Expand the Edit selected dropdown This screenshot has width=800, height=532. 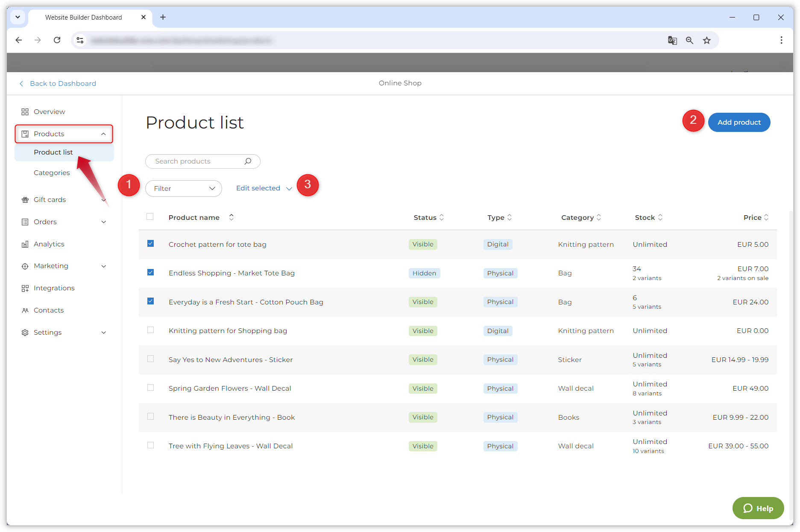[x=264, y=188]
